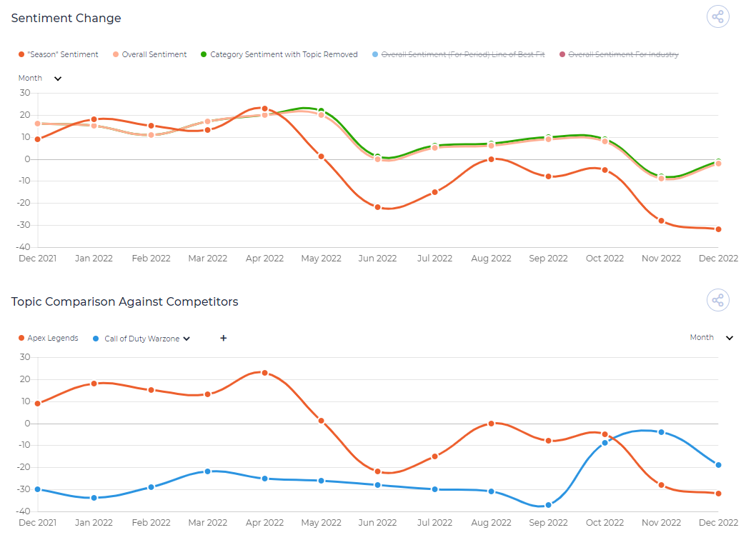Click the Jun 2022 Apex Legends data point
Viewport: 756px width, 540px height.
click(x=377, y=471)
